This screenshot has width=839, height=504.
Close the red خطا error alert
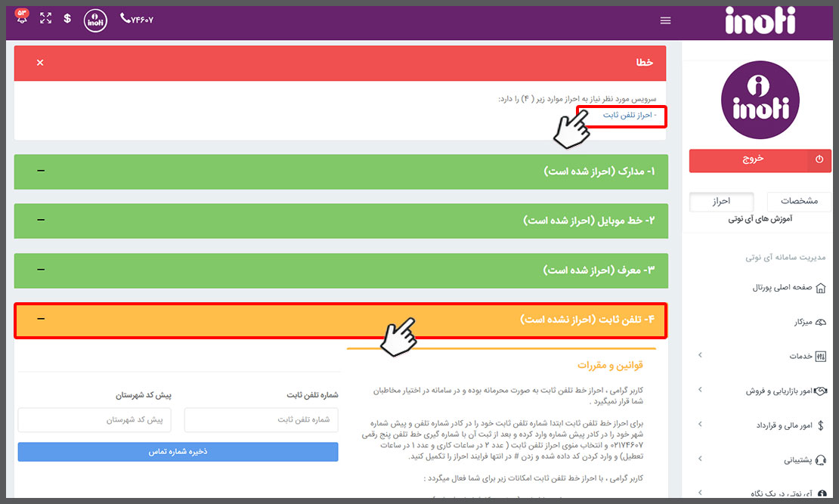(x=40, y=63)
